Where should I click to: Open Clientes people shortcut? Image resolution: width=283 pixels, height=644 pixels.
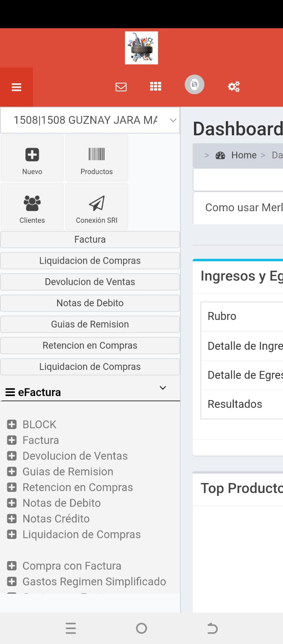[x=32, y=203]
